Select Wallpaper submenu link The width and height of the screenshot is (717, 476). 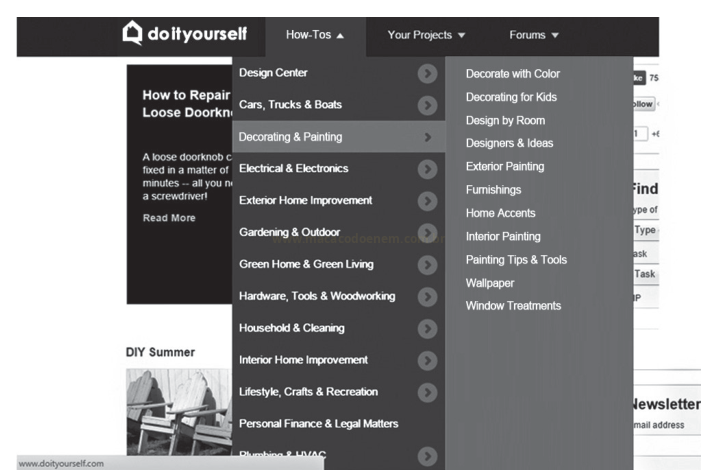click(x=490, y=283)
